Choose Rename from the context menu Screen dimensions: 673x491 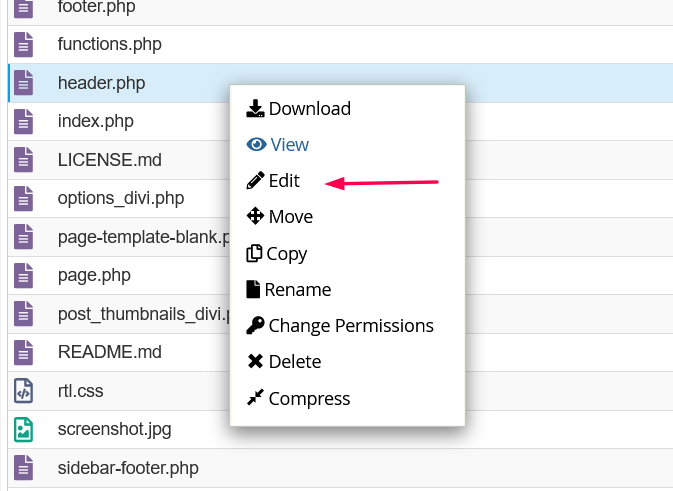tap(297, 290)
